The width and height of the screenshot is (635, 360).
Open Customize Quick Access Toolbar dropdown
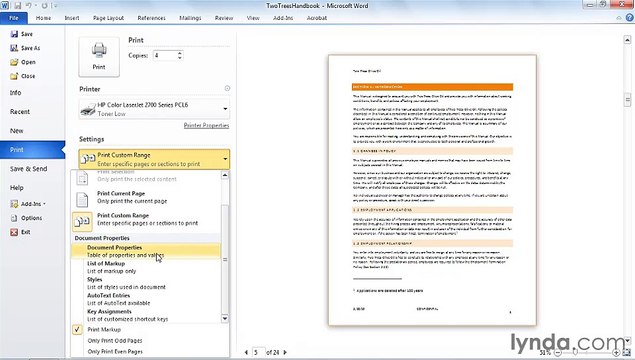point(55,6)
